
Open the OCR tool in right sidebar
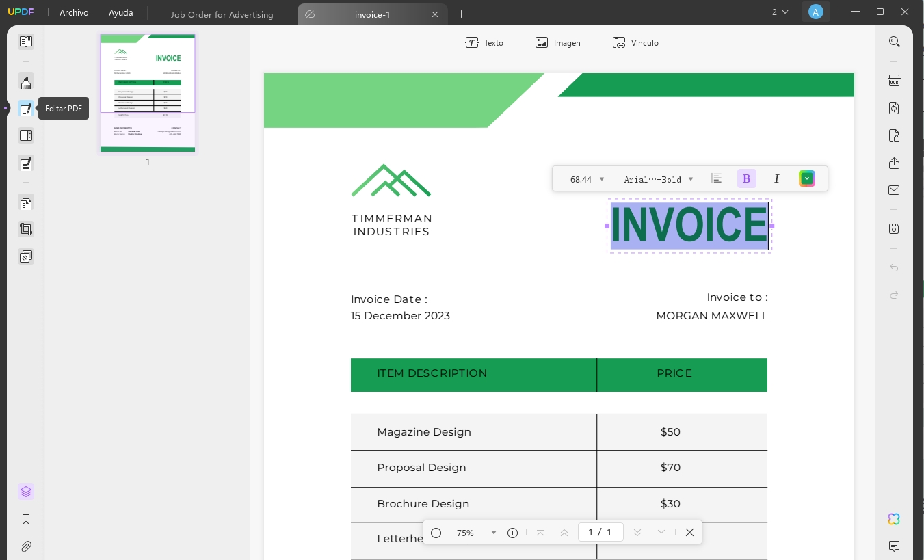[894, 81]
